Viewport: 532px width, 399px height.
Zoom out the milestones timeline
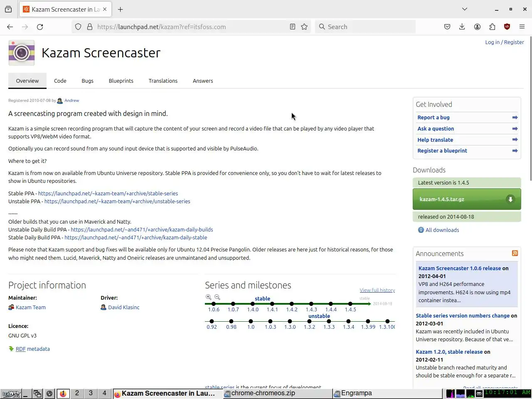[x=217, y=297]
